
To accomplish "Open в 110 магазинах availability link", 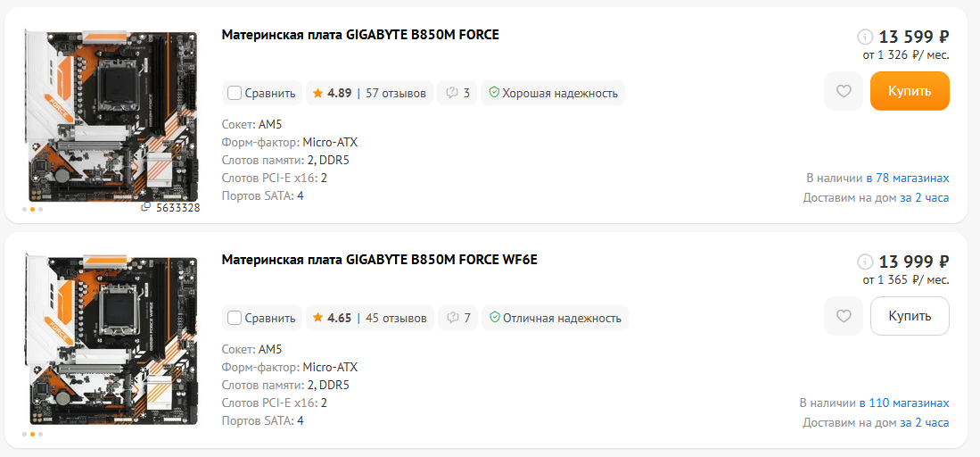I will click(x=904, y=403).
